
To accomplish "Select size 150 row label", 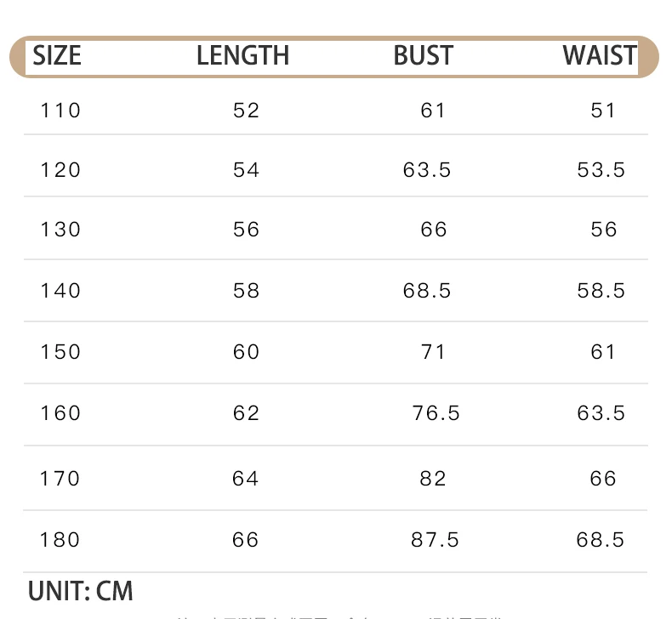I will 60,352.
